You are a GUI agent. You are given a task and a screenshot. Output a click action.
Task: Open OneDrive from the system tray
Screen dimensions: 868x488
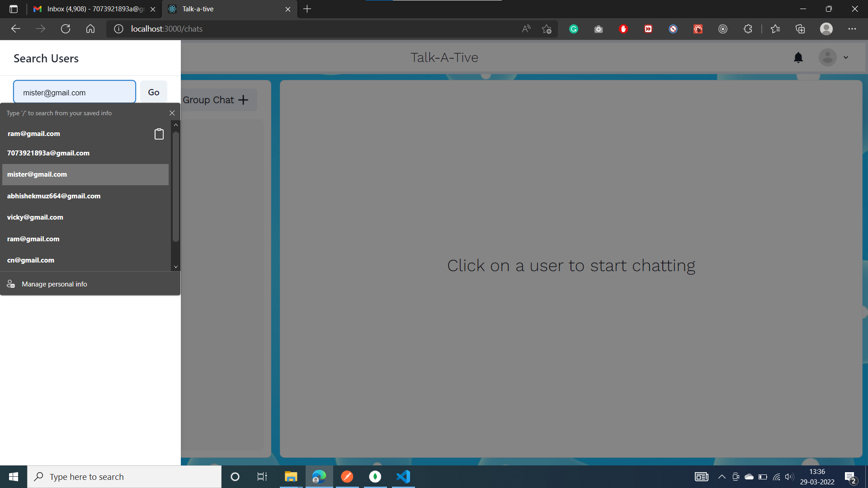click(750, 476)
